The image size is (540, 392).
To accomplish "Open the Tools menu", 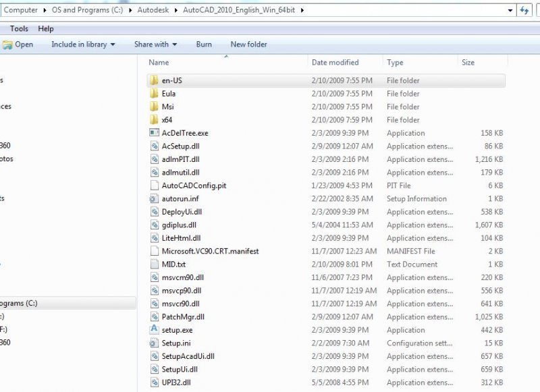I will [19, 29].
